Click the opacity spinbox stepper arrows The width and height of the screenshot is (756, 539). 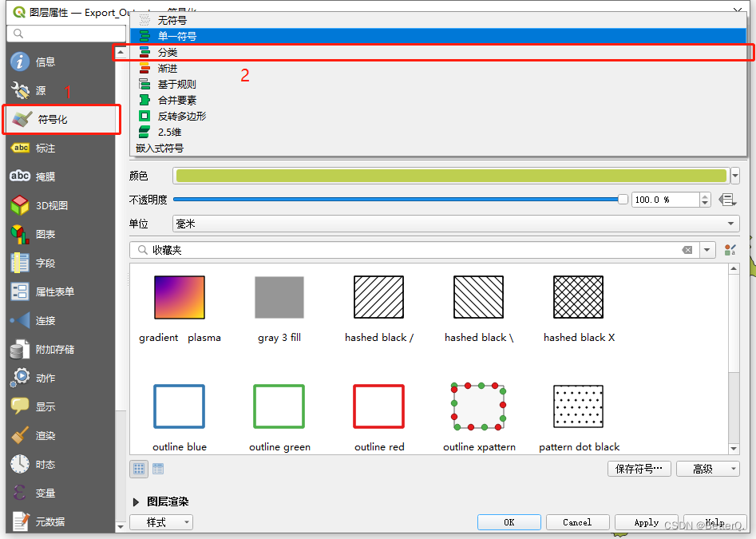click(705, 200)
